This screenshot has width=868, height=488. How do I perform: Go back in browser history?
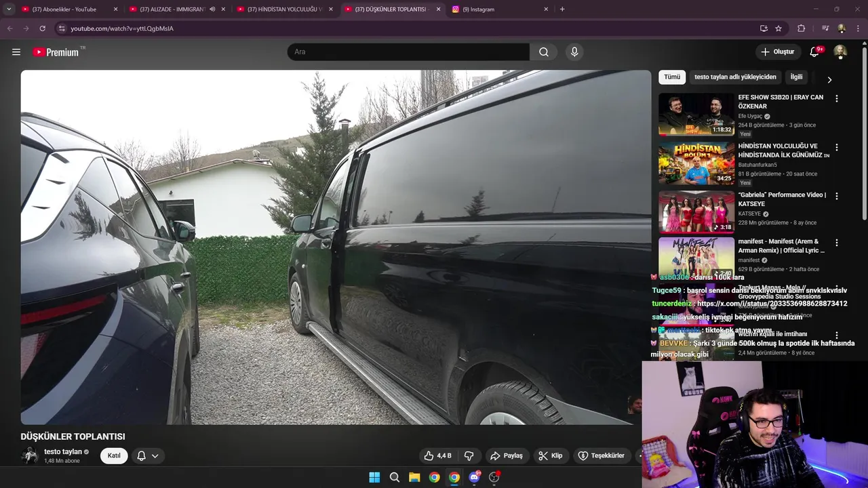(x=9, y=28)
